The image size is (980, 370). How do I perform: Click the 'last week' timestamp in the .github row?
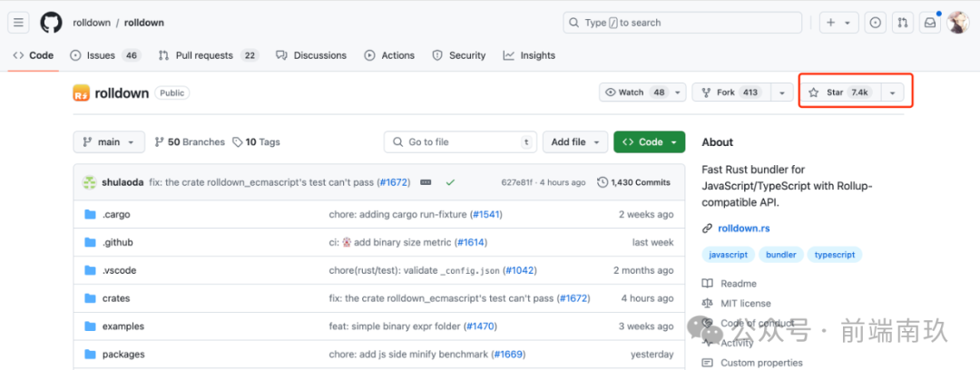tap(653, 242)
